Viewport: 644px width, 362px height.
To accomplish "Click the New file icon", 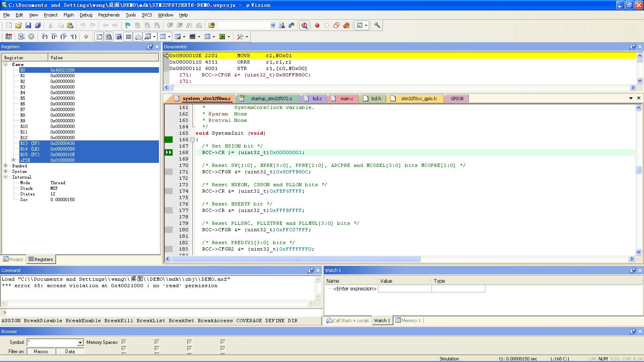I will click(9, 25).
